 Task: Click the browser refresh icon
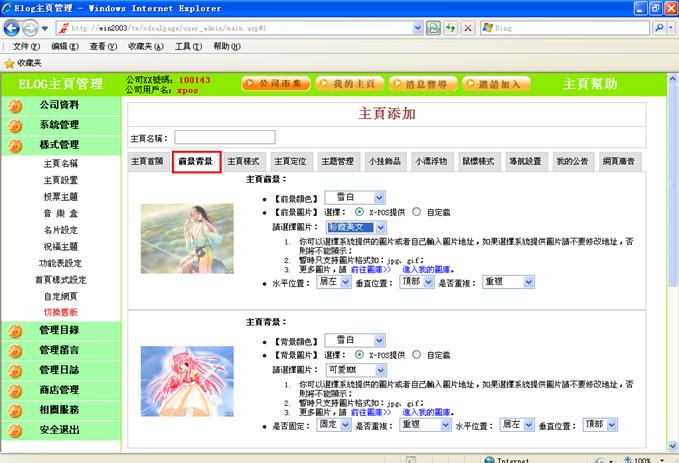point(433,28)
